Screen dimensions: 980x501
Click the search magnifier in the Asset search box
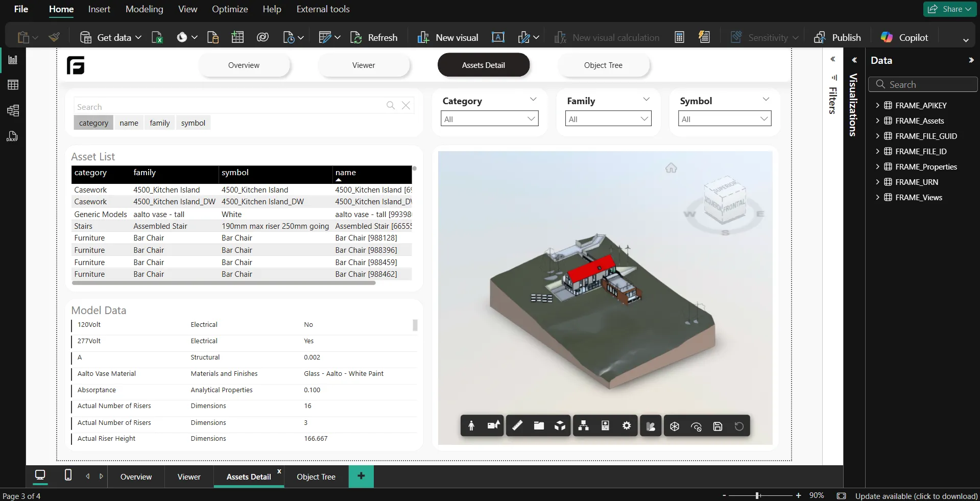tap(391, 105)
